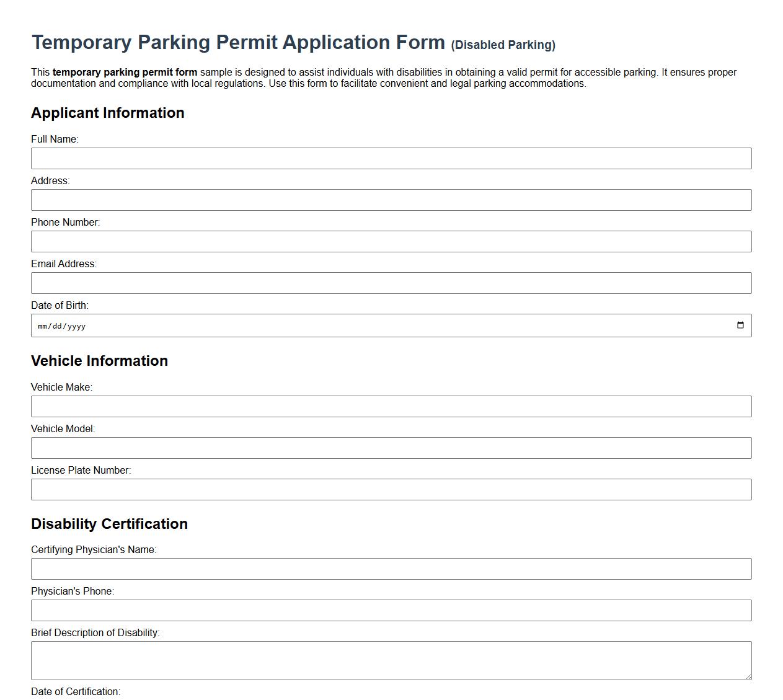The image size is (783, 700).
Task: Click the Temporary Parking Permit Application title
Action: pyautogui.click(x=238, y=42)
